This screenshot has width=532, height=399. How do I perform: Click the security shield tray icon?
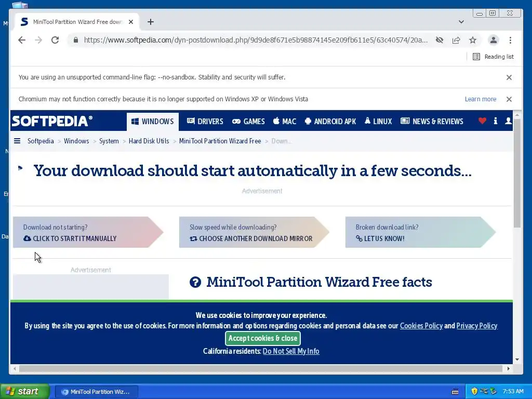(474, 391)
